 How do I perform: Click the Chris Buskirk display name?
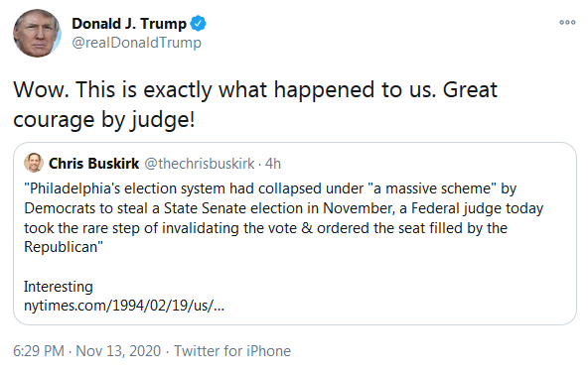pyautogui.click(x=93, y=164)
